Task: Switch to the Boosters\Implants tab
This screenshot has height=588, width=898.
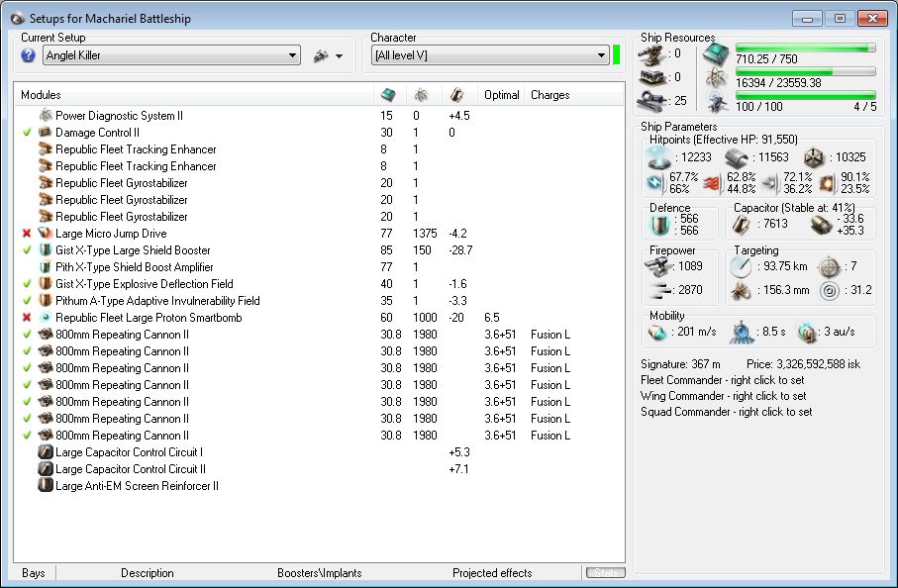Action: pos(319,573)
